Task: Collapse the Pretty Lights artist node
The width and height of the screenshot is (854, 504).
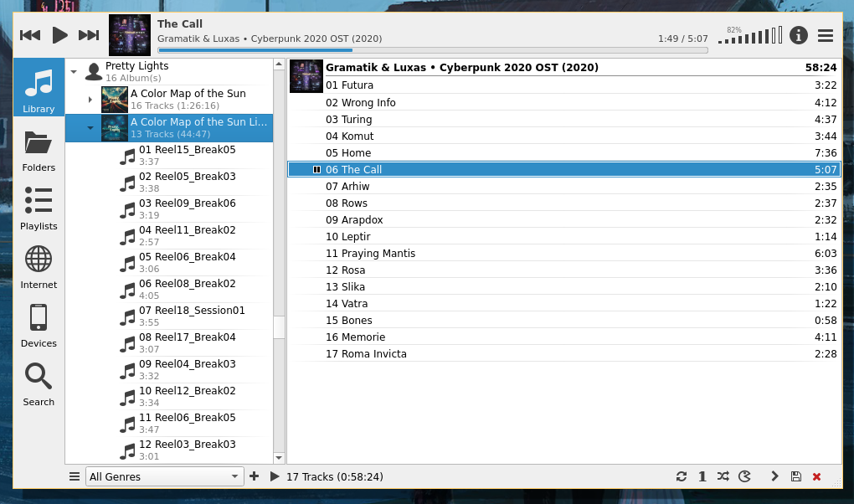Action: (x=74, y=72)
